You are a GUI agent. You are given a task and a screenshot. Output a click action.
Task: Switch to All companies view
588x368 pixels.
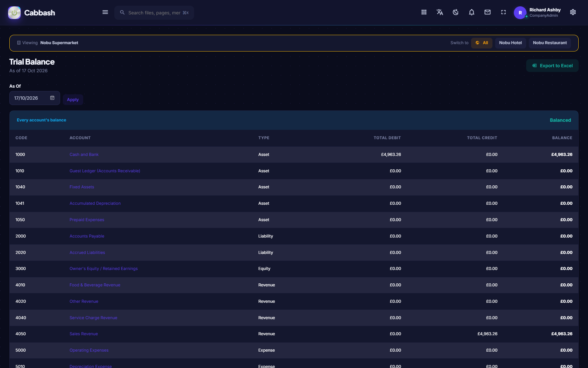[x=482, y=43]
